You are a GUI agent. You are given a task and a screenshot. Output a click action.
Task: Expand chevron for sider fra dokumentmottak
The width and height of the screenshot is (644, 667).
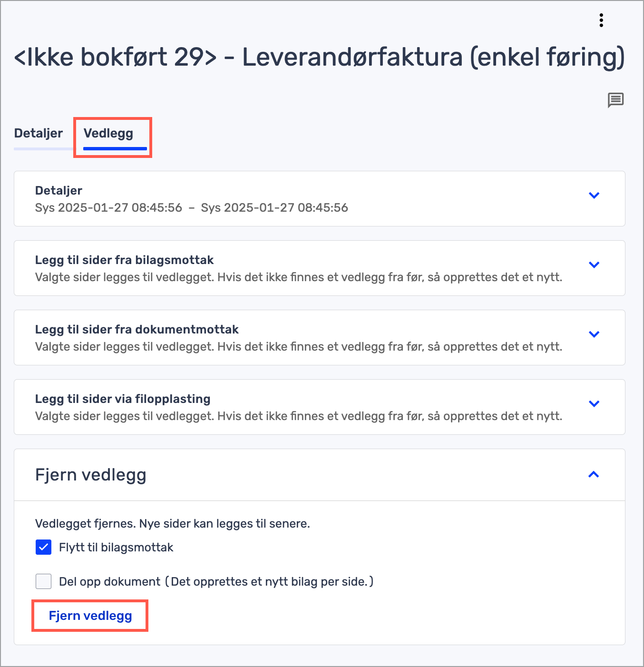click(594, 334)
